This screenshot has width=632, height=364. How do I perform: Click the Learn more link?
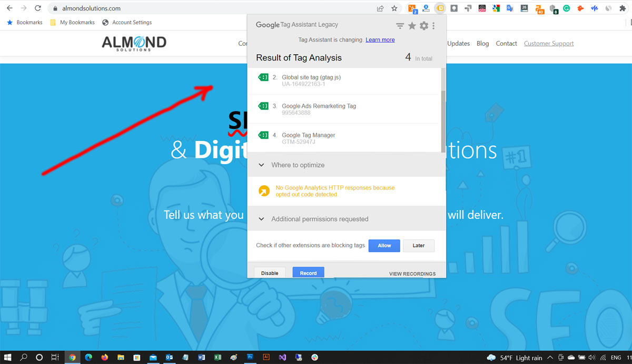coord(380,40)
